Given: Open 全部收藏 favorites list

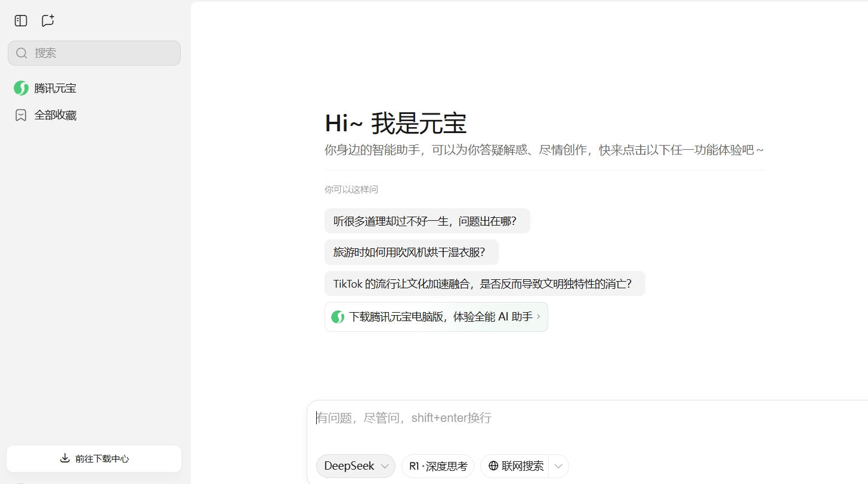Looking at the screenshot, I should pos(55,115).
